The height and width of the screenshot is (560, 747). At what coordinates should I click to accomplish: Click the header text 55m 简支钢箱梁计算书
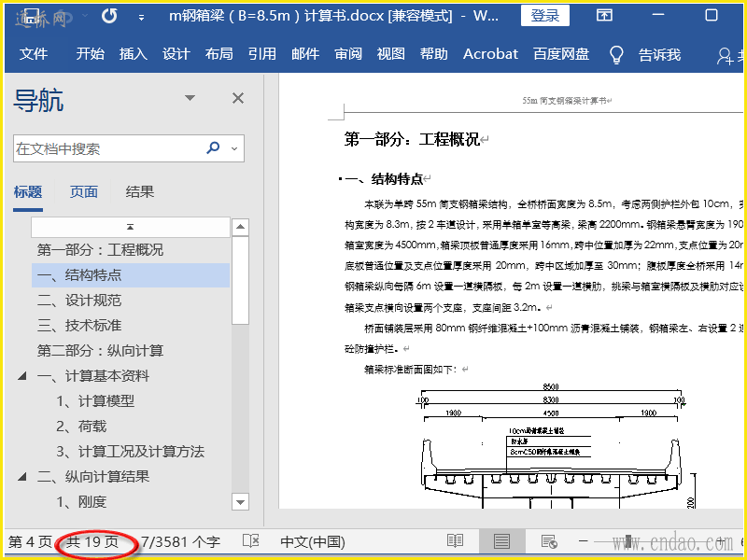(x=566, y=100)
